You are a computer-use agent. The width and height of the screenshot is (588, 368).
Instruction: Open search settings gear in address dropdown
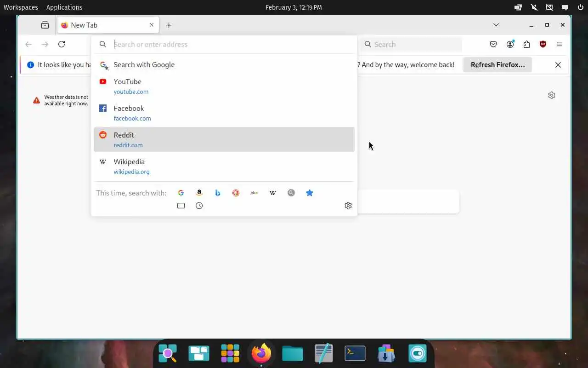pyautogui.click(x=348, y=206)
